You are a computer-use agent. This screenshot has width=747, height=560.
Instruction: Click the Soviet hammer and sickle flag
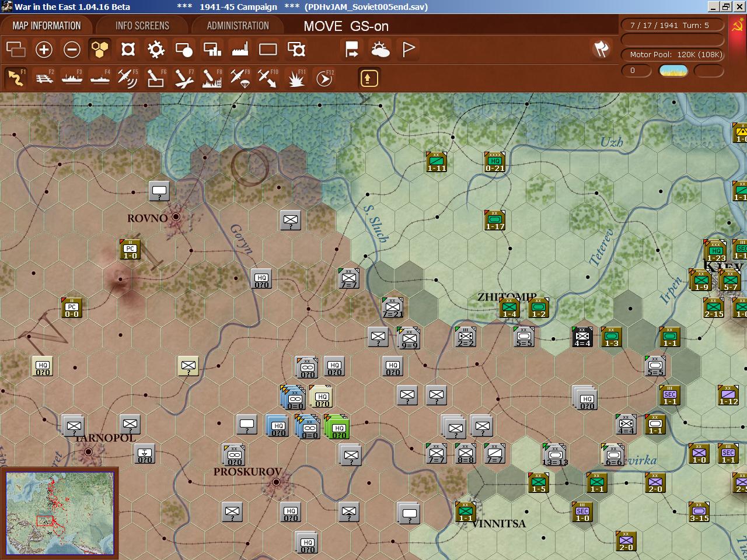pyautogui.click(x=738, y=26)
